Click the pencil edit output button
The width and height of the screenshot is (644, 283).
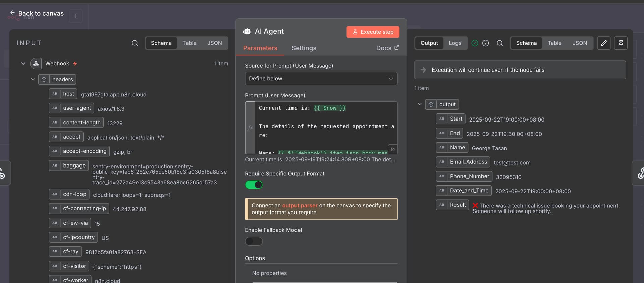604,43
